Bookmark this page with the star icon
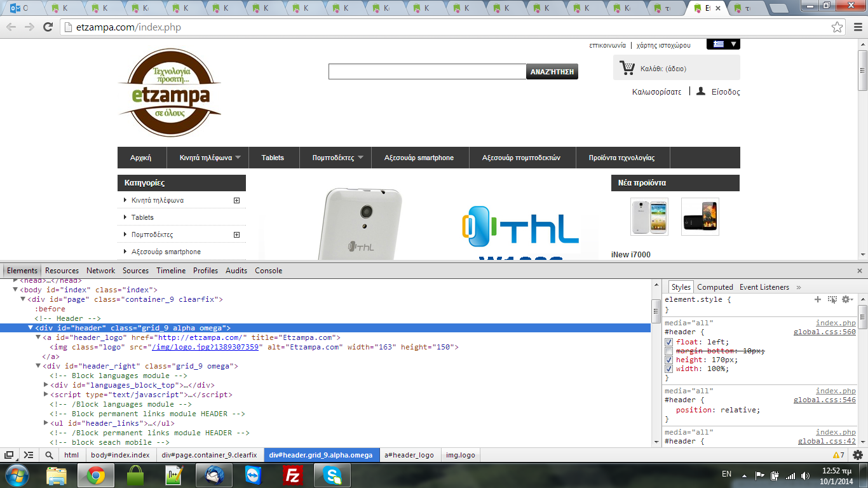 tap(837, 27)
